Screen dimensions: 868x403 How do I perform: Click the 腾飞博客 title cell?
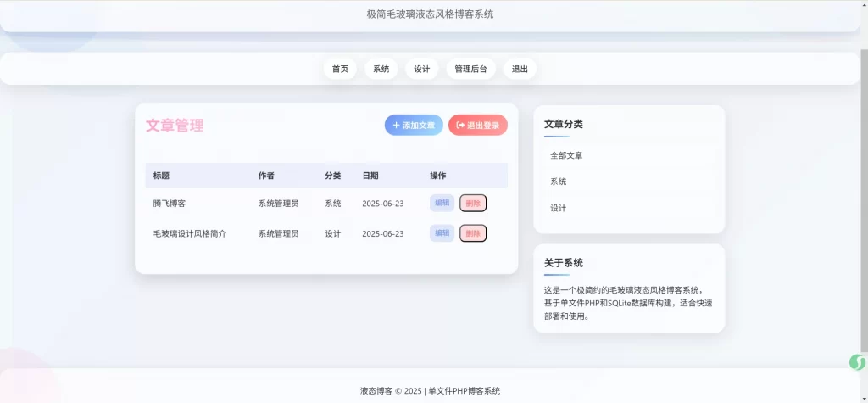coord(170,204)
